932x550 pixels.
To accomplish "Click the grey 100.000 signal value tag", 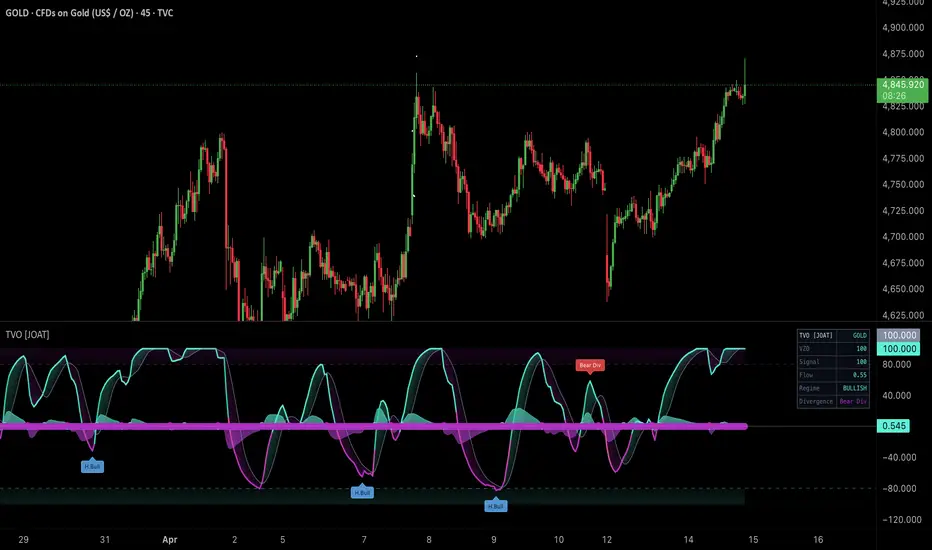I will (x=899, y=335).
